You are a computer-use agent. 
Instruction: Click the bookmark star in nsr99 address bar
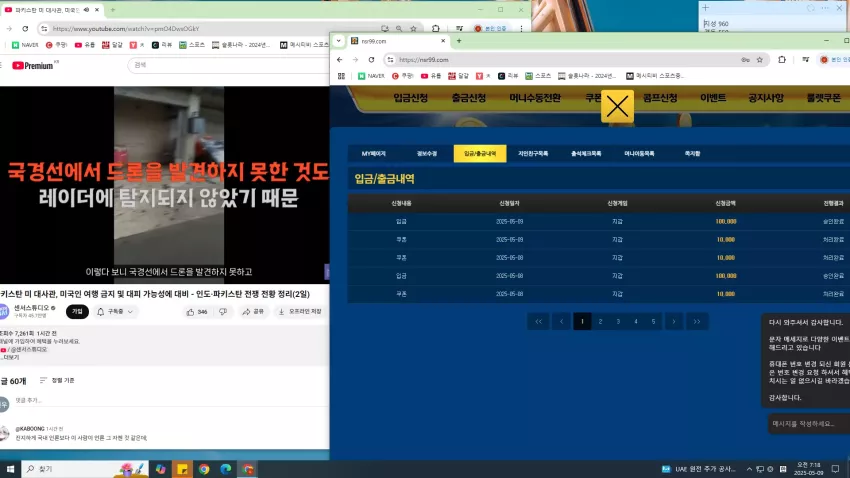point(759,60)
